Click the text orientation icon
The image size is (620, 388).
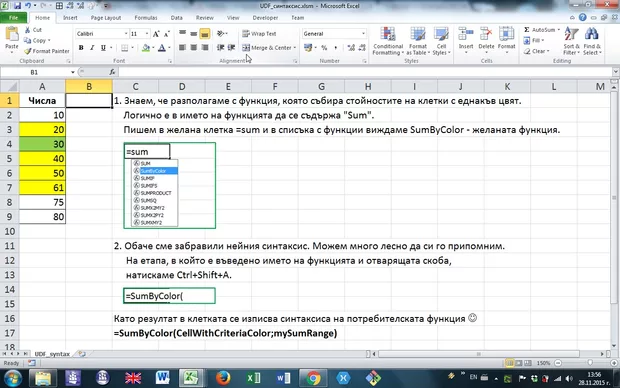221,34
